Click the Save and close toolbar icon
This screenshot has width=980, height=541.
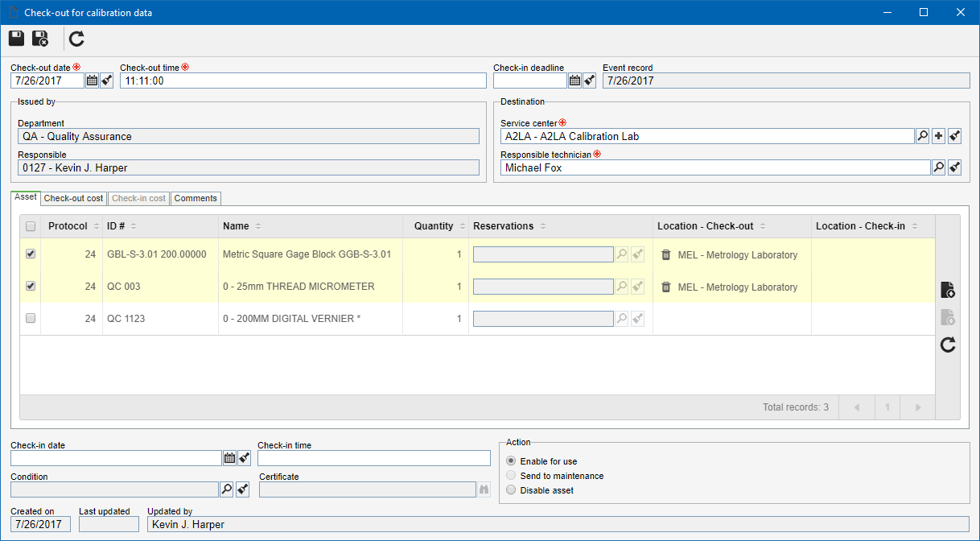point(40,39)
